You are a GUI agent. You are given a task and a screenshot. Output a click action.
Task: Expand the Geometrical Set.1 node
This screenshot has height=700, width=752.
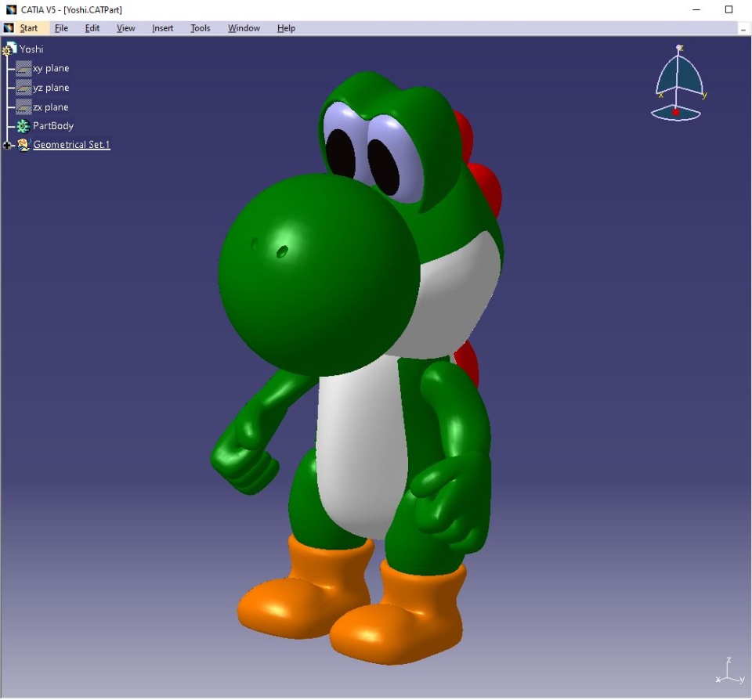[x=7, y=145]
